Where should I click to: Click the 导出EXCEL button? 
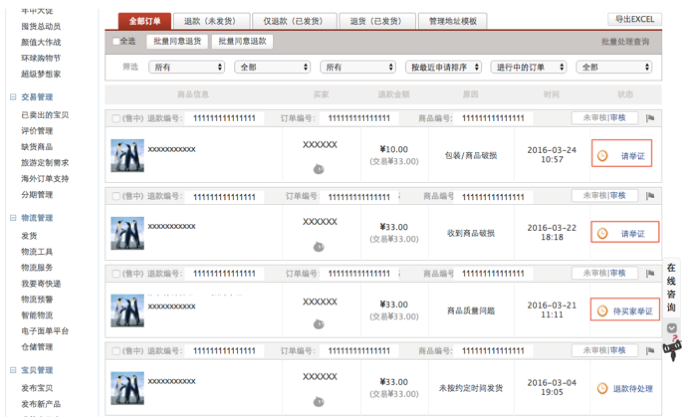tap(634, 19)
